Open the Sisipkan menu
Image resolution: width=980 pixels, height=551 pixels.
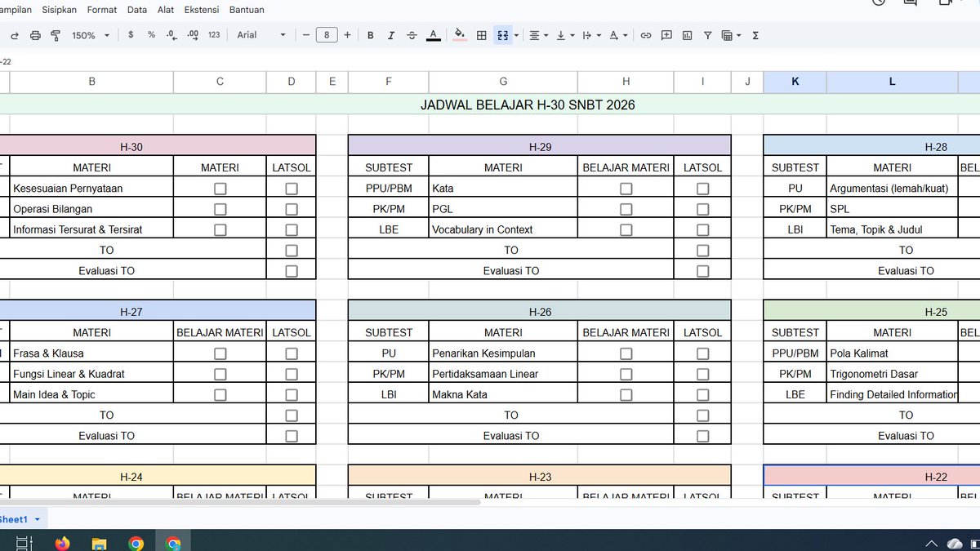(59, 11)
